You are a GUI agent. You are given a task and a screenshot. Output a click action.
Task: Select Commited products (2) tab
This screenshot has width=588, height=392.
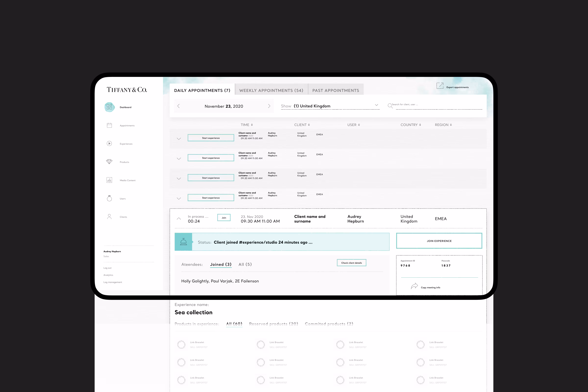pyautogui.click(x=329, y=324)
